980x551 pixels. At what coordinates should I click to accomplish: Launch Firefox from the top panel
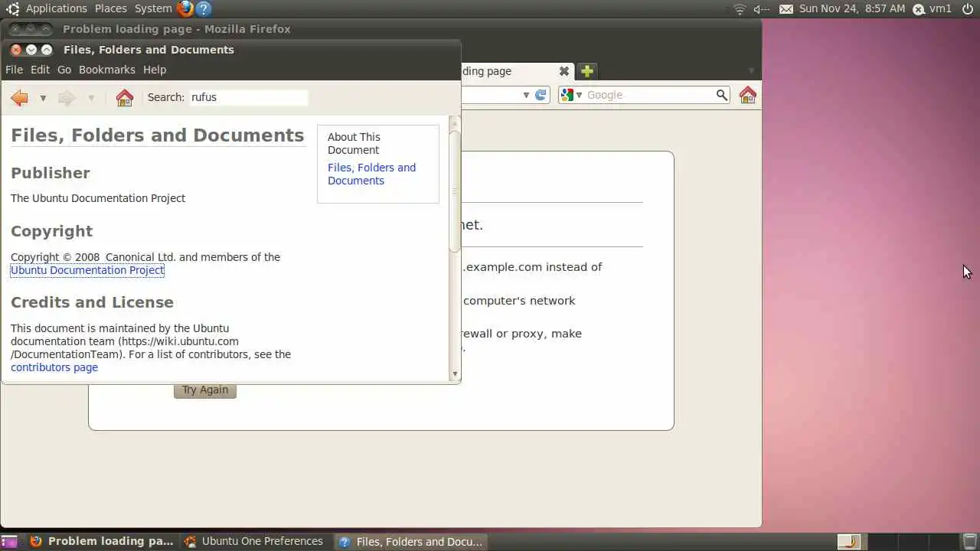coord(185,9)
